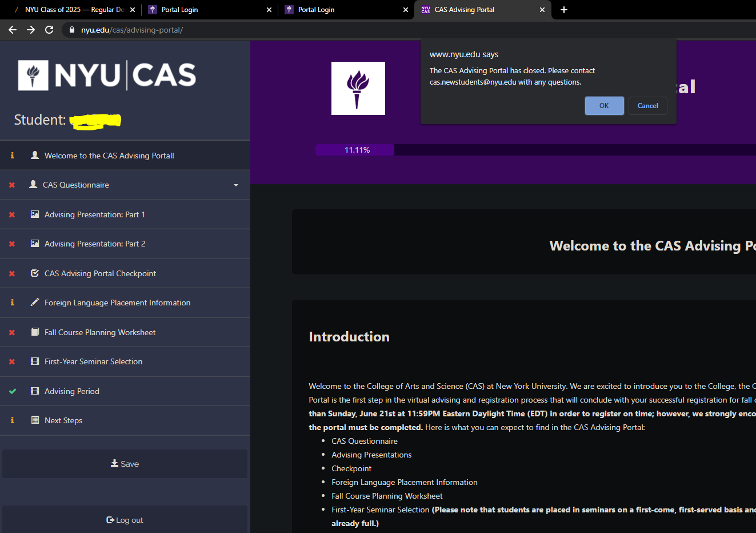Viewport: 756px width, 533px height.
Task: Open Welcome to the CAS Advising Portal!
Action: tap(125, 156)
